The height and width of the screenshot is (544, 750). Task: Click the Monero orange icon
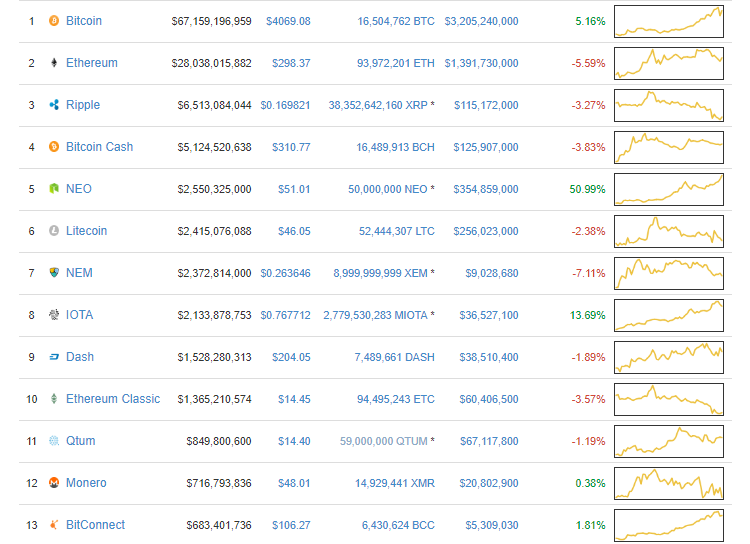pos(53,483)
